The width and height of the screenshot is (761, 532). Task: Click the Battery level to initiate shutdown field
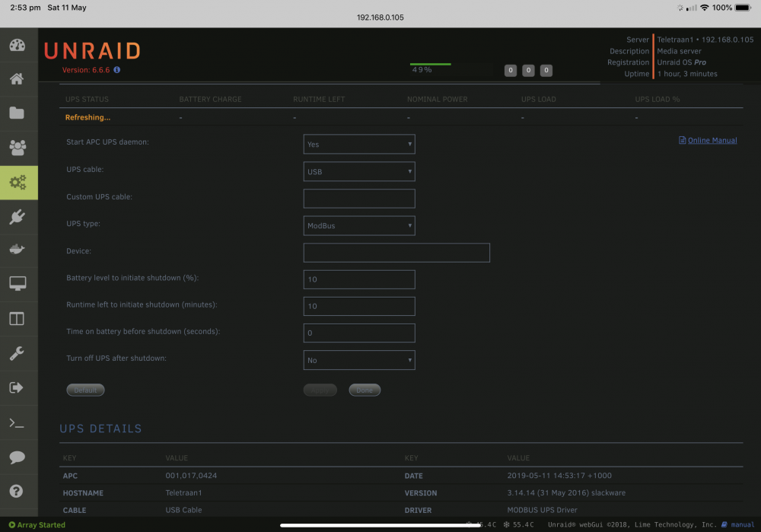[x=359, y=279]
